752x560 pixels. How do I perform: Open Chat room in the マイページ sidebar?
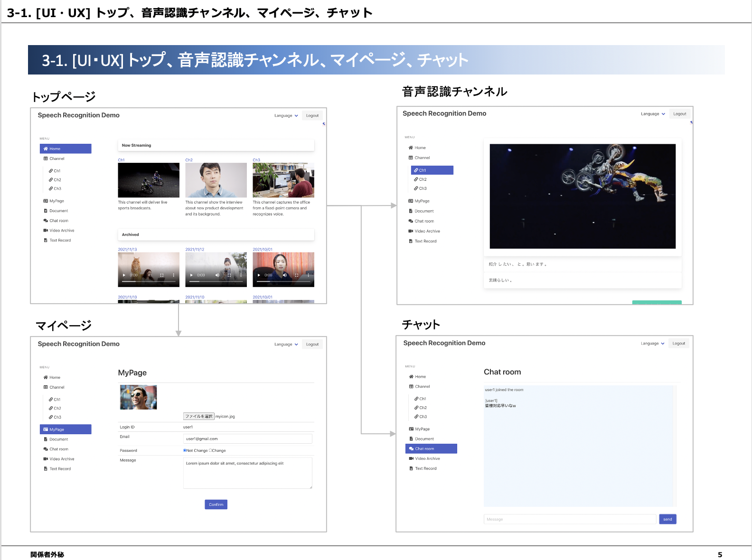tap(56, 449)
